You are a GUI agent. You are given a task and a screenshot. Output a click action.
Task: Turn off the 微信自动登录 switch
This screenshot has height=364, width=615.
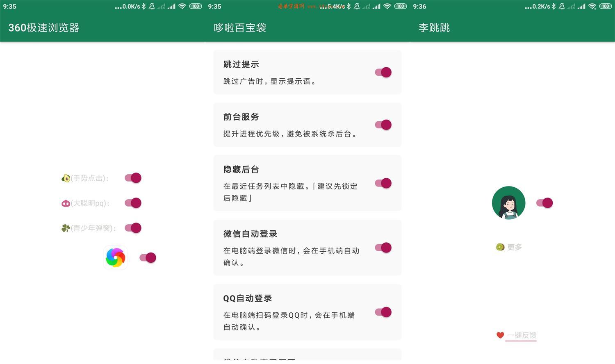(x=383, y=248)
